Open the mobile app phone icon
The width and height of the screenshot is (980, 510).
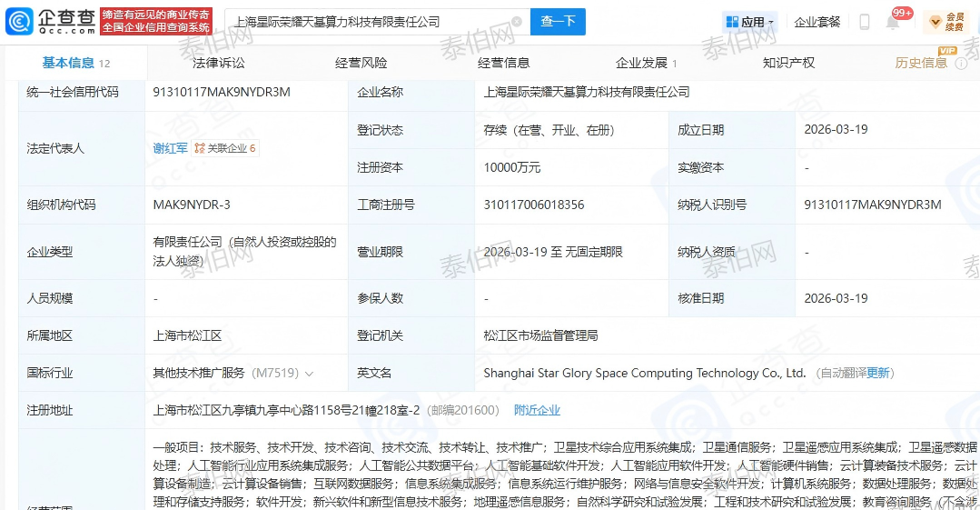[x=864, y=22]
